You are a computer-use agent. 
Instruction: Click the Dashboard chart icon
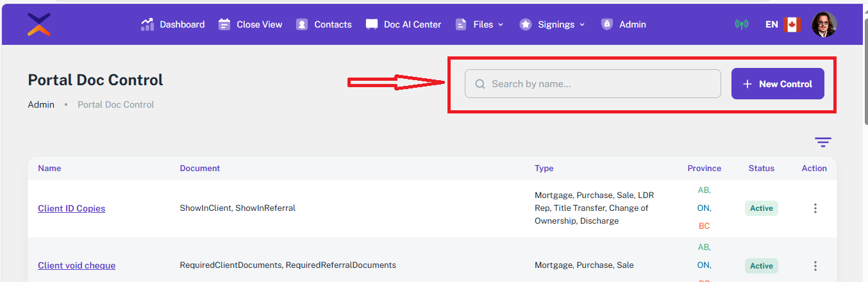coord(147,24)
